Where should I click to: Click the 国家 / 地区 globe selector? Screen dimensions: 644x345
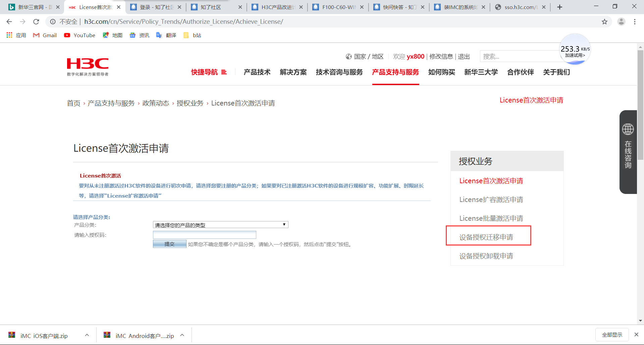pyautogui.click(x=365, y=57)
